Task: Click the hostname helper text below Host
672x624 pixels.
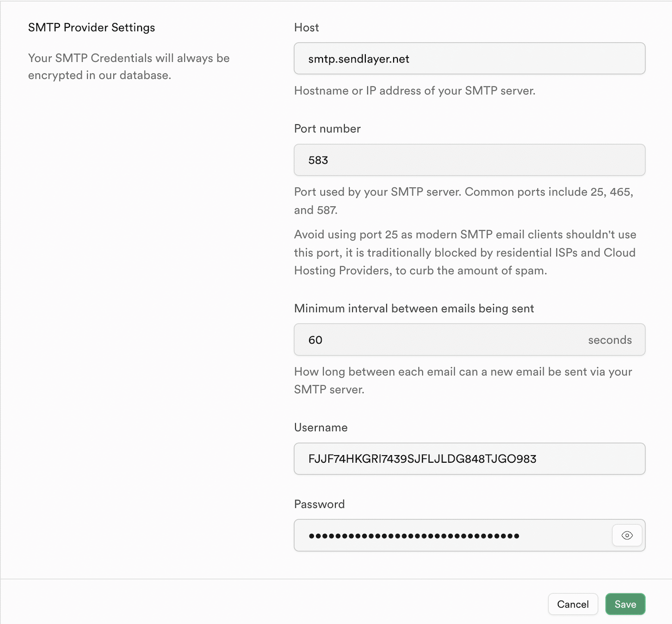Action: coord(414,90)
